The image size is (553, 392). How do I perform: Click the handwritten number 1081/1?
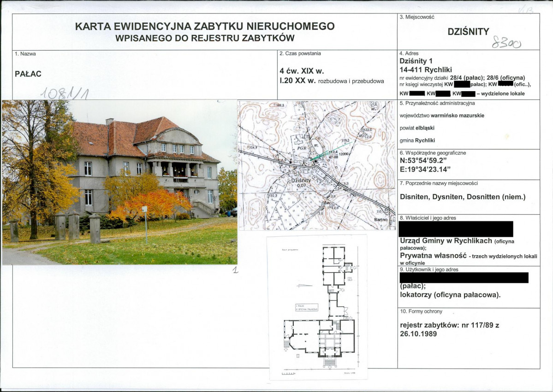tap(64, 93)
